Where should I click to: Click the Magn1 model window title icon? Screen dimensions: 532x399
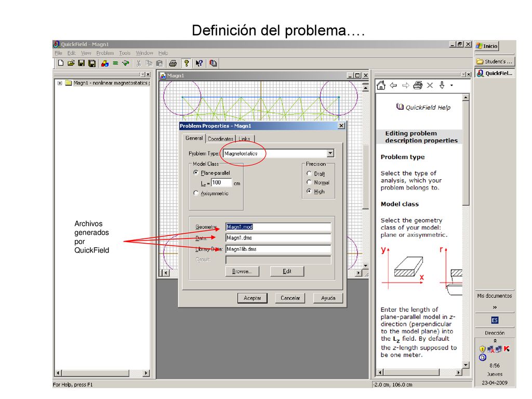click(x=163, y=76)
